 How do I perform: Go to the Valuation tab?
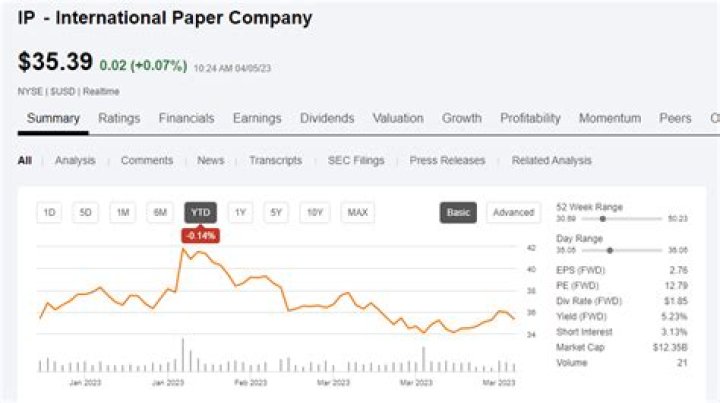[398, 118]
